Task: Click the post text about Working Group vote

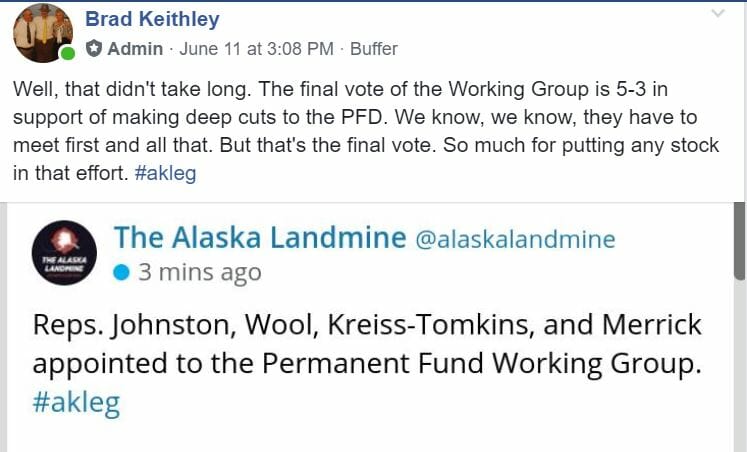Action: pos(365,131)
